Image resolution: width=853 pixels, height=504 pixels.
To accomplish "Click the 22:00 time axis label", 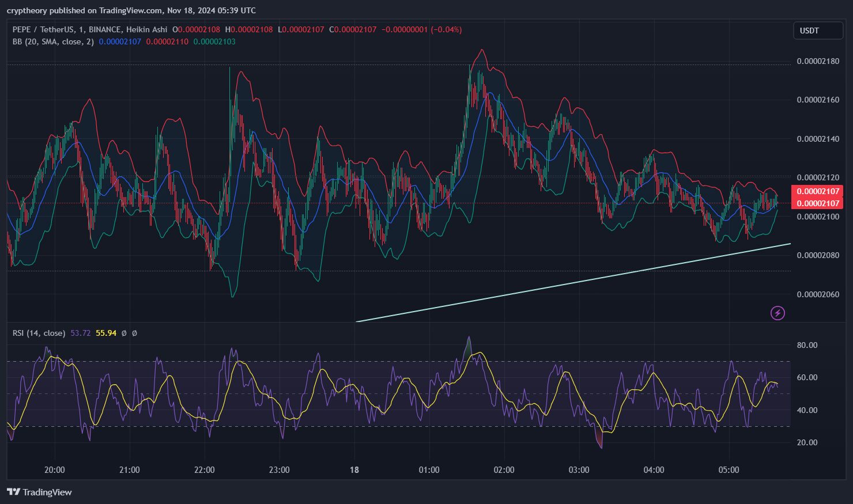I will pyautogui.click(x=204, y=469).
